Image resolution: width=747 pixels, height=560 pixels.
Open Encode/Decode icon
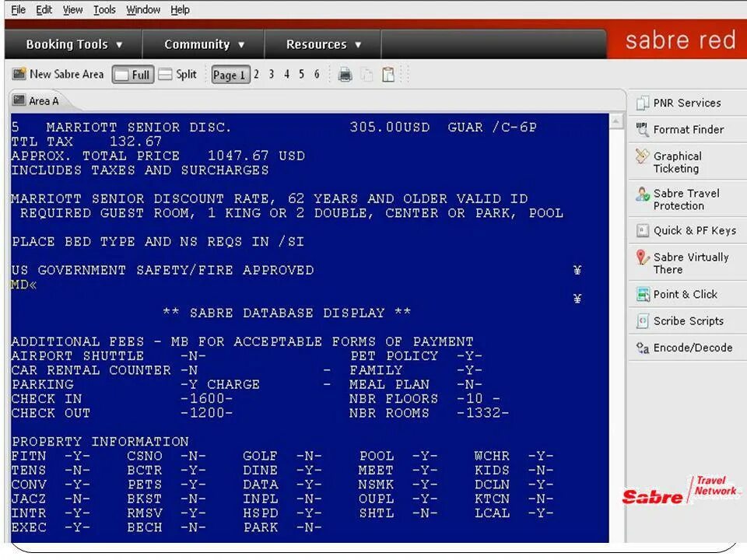642,348
